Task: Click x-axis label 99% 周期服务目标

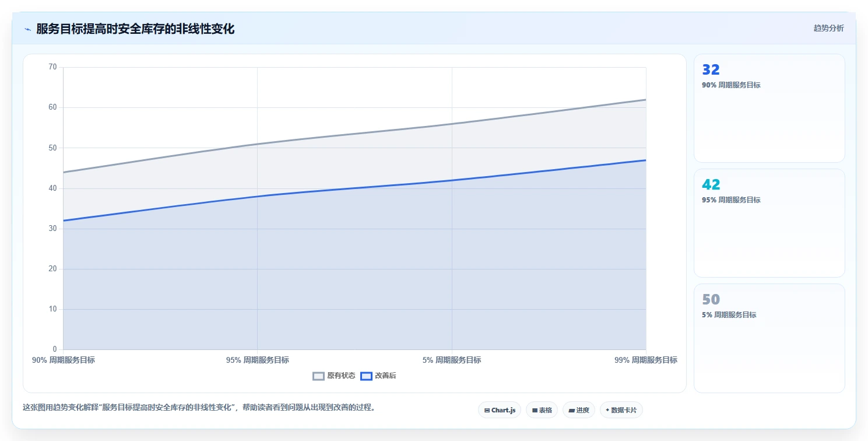Action: click(646, 360)
